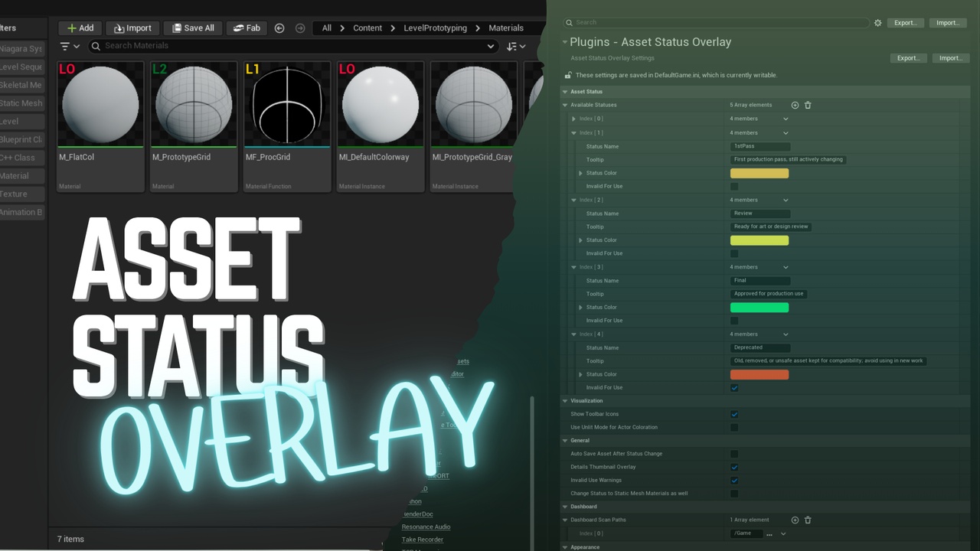Click the Search Materials input field
980x551 pixels.
tap(294, 46)
